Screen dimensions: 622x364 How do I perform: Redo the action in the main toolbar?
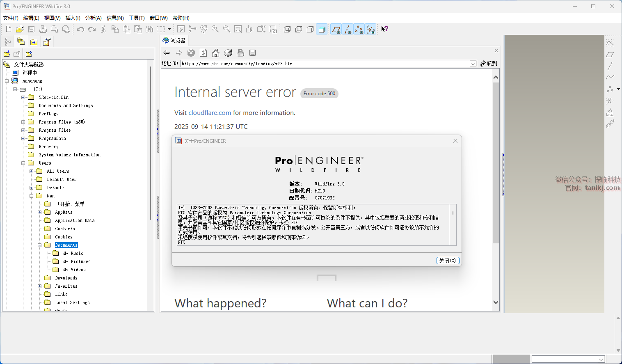click(92, 29)
